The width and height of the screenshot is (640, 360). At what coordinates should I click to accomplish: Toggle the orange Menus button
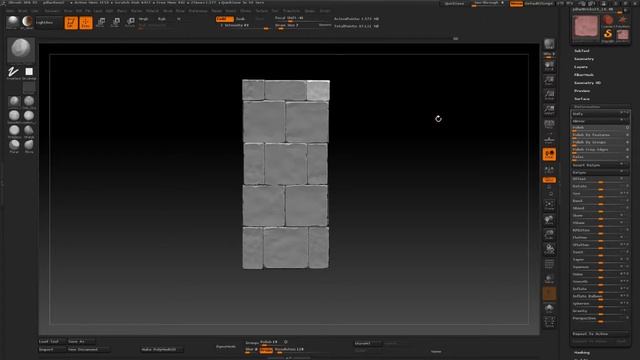pos(516,3)
